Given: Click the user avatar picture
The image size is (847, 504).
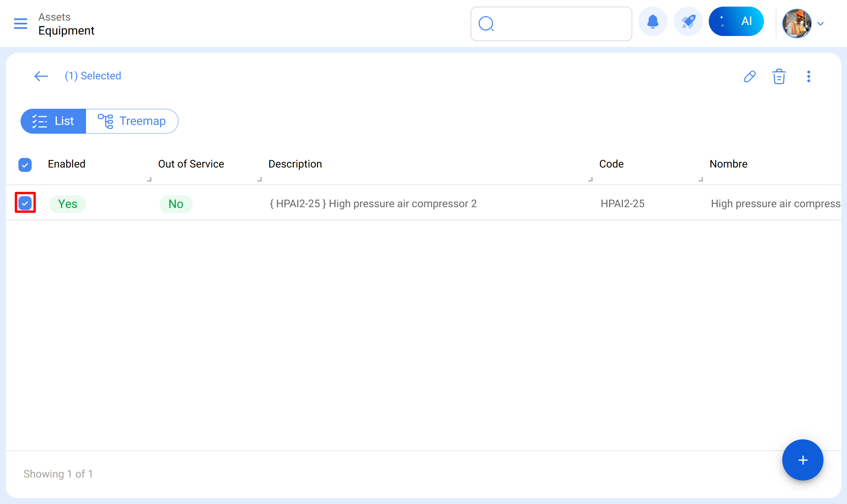Looking at the screenshot, I should pos(797,24).
